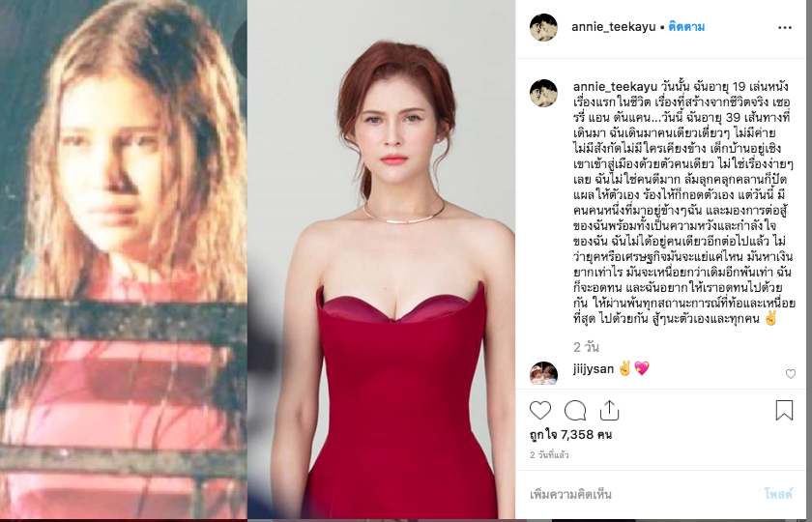Save the post with the bookmark icon

click(784, 410)
